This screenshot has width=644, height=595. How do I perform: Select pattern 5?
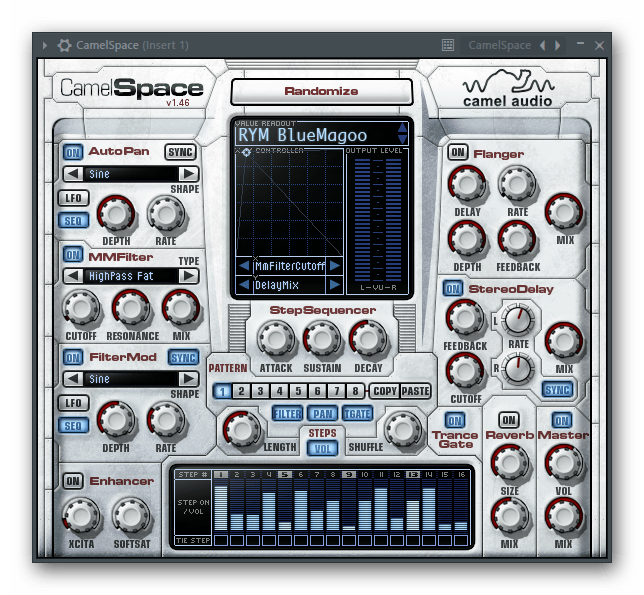click(298, 391)
